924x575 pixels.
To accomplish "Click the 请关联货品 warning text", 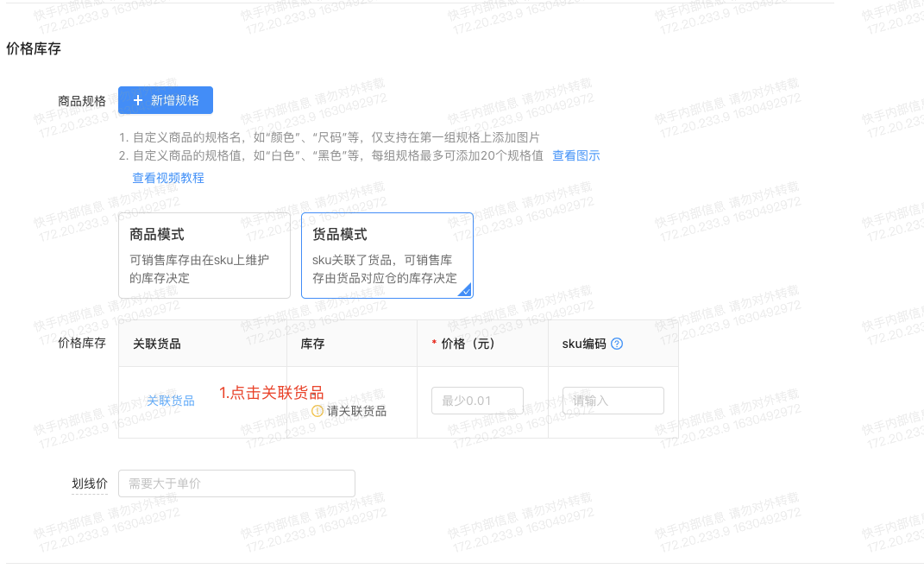I will pyautogui.click(x=357, y=411).
